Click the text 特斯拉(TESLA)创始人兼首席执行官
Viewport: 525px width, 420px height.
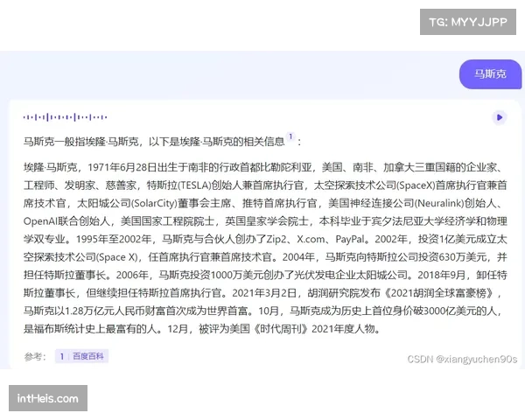tap(225, 185)
